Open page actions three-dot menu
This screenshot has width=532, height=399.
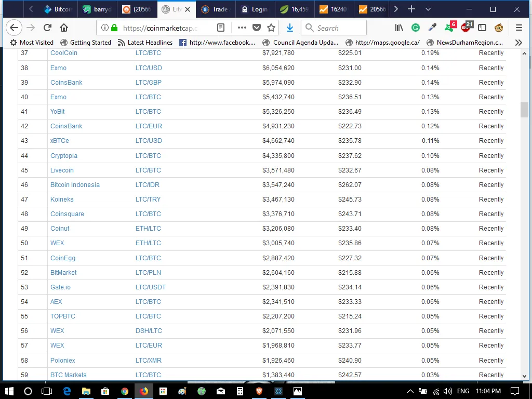(242, 28)
